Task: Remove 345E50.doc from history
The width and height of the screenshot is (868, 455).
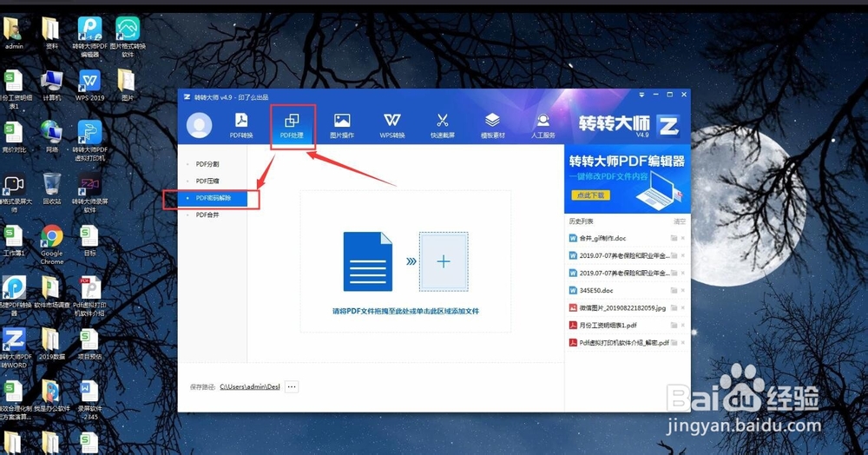Action: (x=683, y=291)
